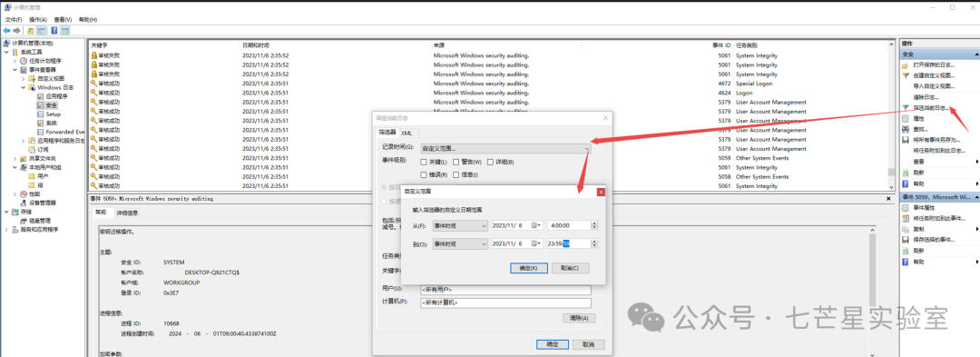Viewport: 980px width, 357px height.
Task: Close the 自定义范围 dialog with red X
Action: (x=601, y=192)
